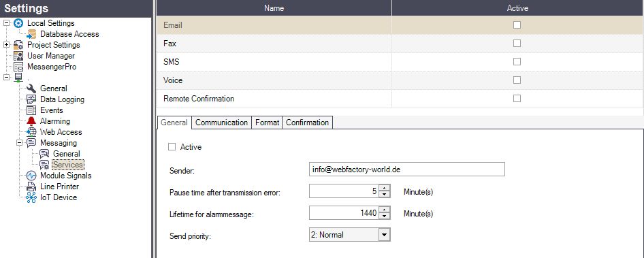Enable the Voice service Active checkbox
This screenshot has height=258, width=644.
[517, 80]
